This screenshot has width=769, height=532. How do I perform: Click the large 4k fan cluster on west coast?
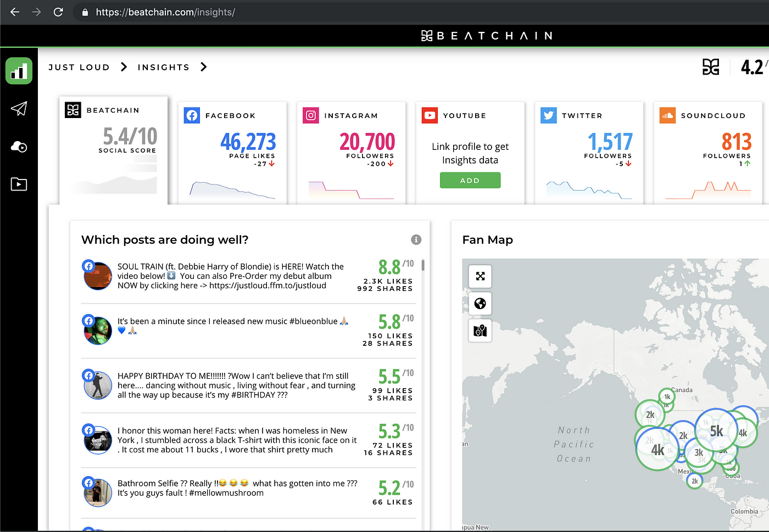pyautogui.click(x=657, y=450)
